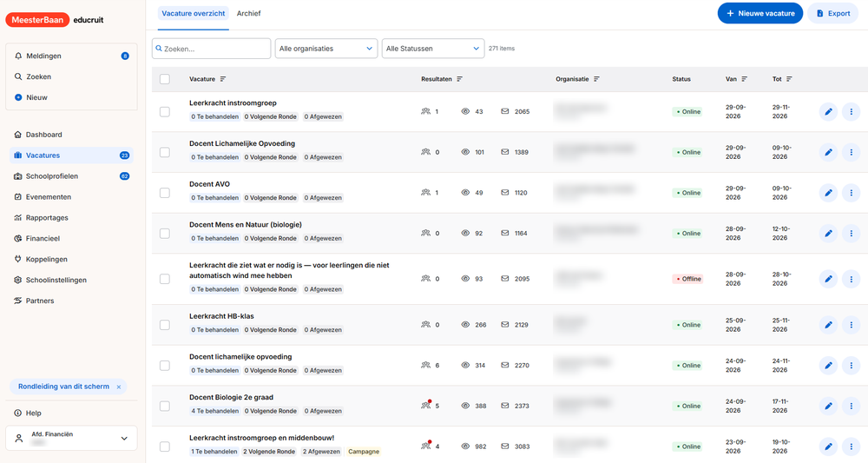
Task: Open Schoolprofielen in the sidebar
Action: [71, 176]
